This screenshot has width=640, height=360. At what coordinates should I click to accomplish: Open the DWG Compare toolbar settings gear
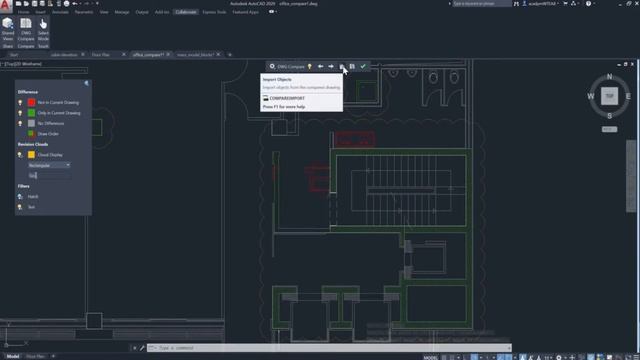click(272, 66)
